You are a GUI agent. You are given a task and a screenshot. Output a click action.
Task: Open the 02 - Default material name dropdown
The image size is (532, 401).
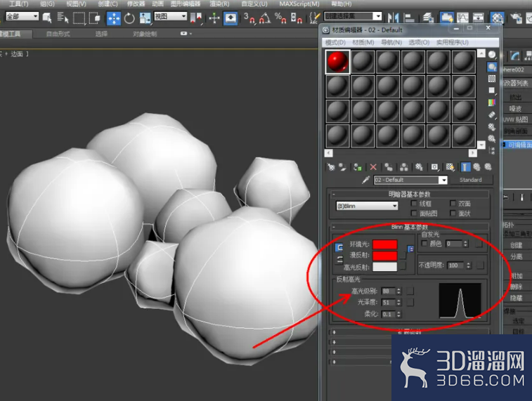[443, 180]
